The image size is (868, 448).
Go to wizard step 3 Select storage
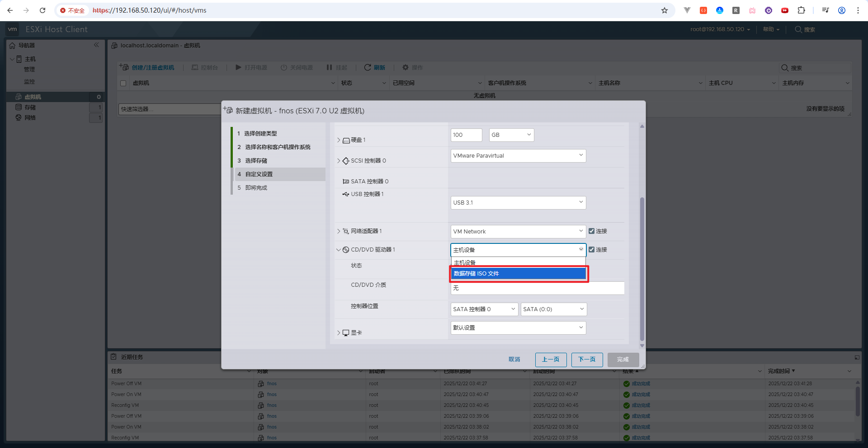pyautogui.click(x=256, y=161)
